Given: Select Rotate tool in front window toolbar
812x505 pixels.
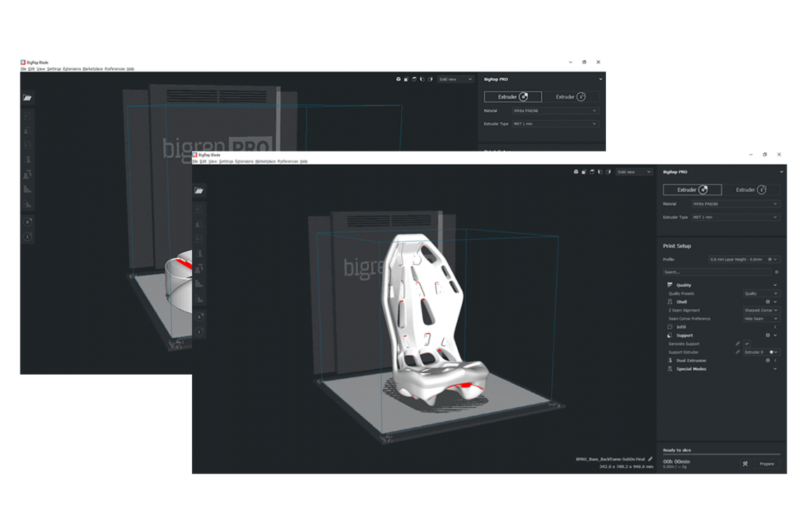Looking at the screenshot, I should pos(199,239).
